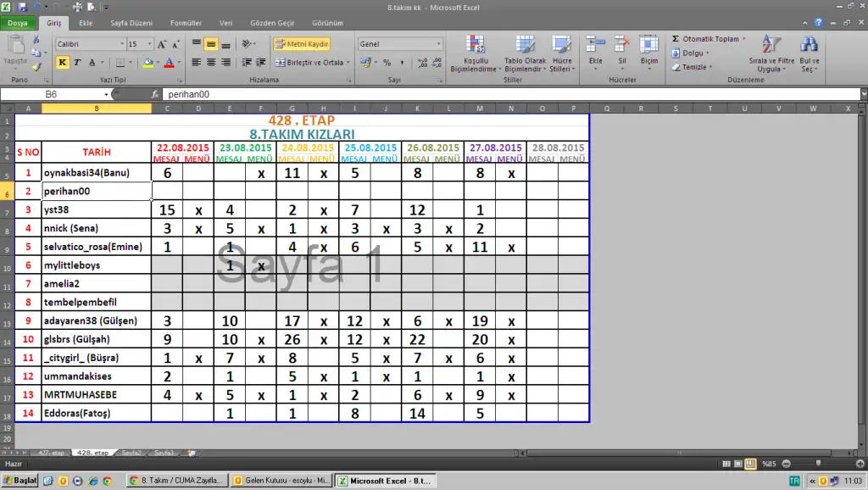Open the 427. etap sheet tab
Viewport: 868px width, 490px height.
[50, 454]
